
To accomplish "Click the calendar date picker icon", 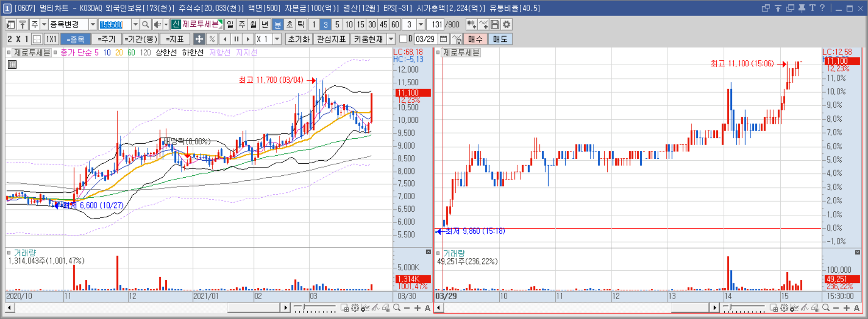I will point(443,39).
